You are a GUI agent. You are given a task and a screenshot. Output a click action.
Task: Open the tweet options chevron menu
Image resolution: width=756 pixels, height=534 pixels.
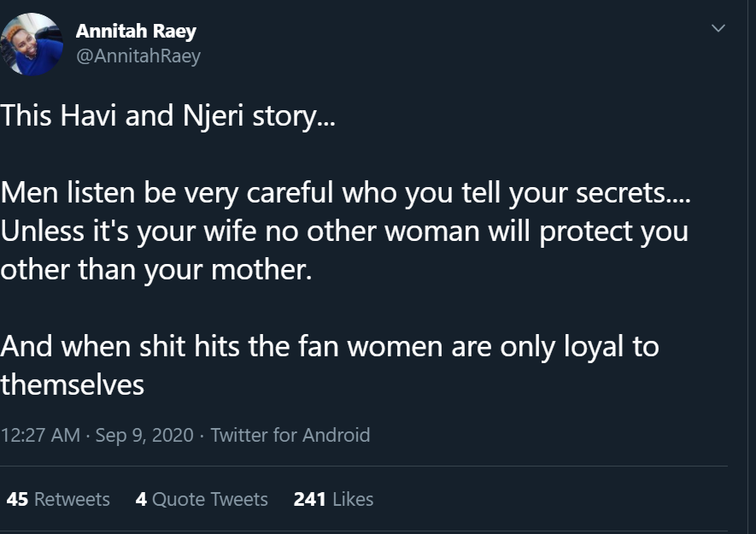pyautogui.click(x=718, y=29)
